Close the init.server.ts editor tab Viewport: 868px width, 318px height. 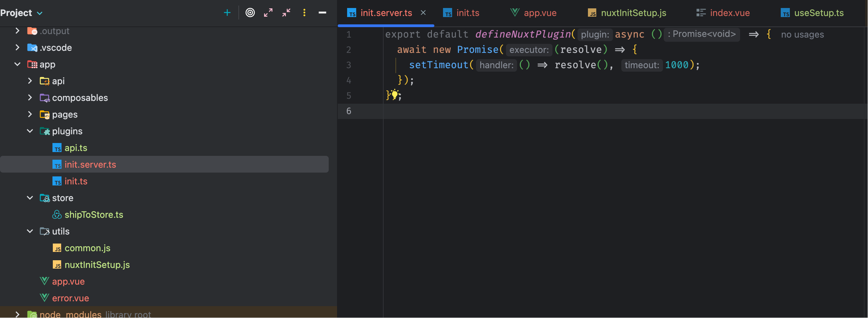coord(423,13)
